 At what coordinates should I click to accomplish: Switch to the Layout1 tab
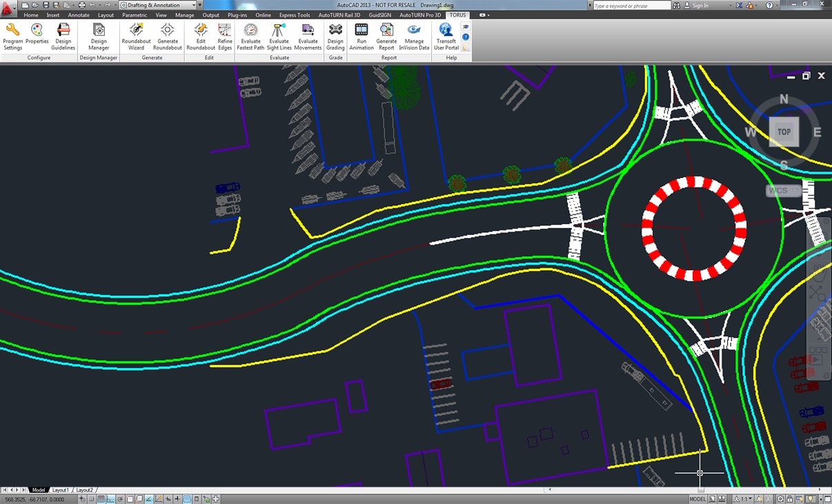click(x=61, y=490)
